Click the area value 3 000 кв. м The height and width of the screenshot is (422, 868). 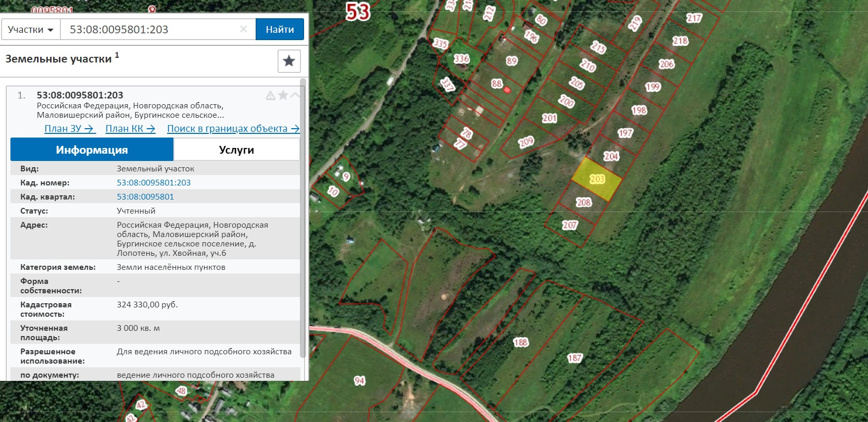click(x=138, y=328)
